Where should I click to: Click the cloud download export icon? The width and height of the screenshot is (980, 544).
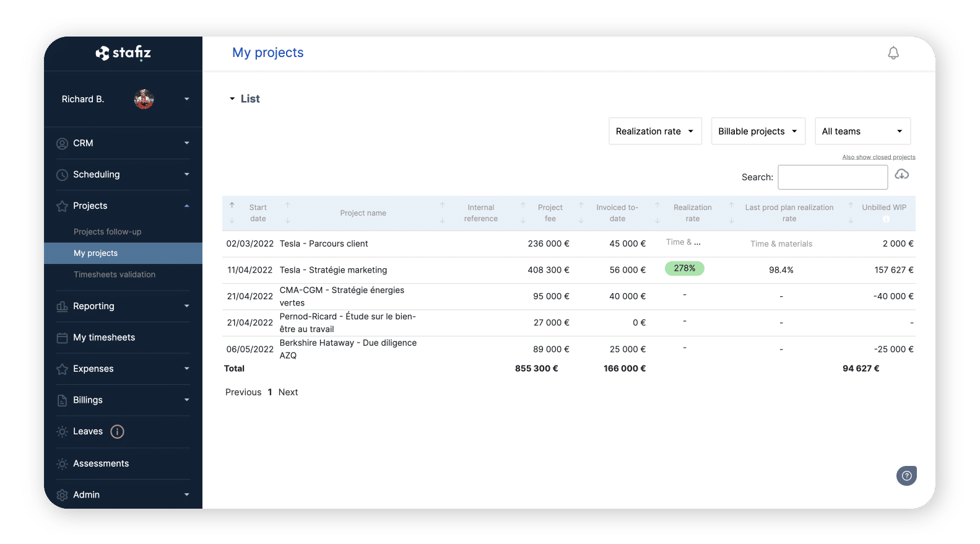click(902, 174)
